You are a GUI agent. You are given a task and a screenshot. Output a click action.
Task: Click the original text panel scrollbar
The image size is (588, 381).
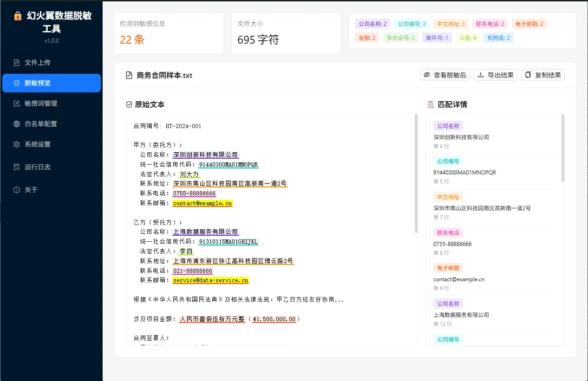tap(416, 173)
